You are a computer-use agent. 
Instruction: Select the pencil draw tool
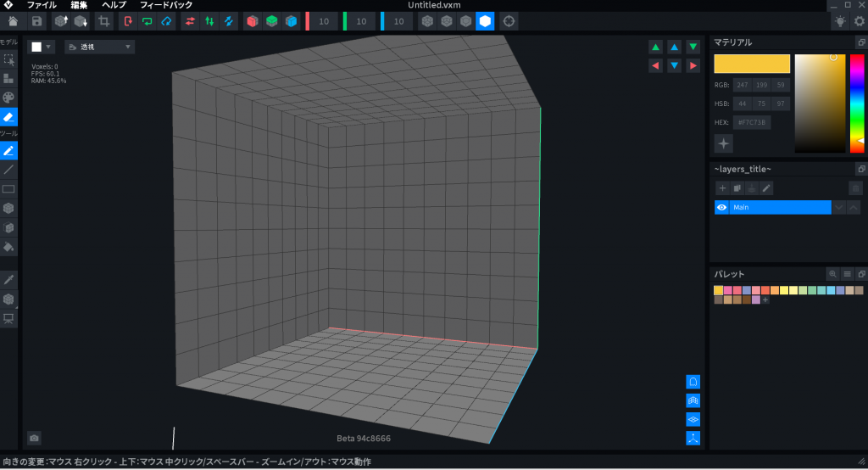[8, 150]
